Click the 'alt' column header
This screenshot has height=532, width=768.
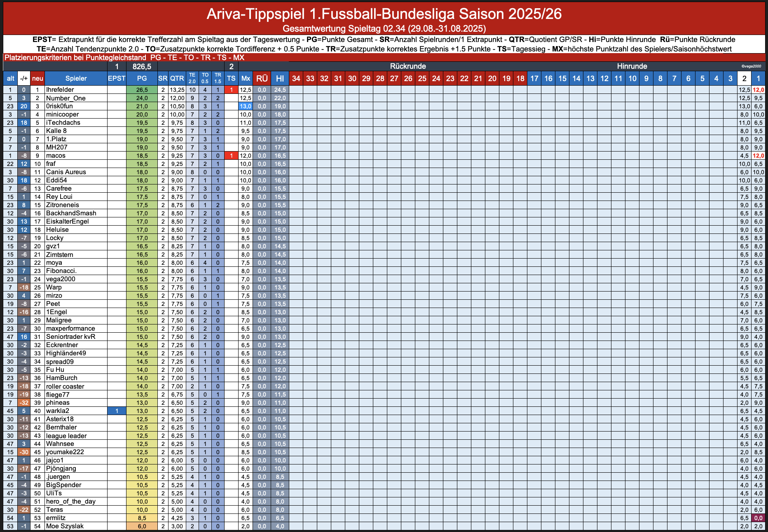coord(10,78)
